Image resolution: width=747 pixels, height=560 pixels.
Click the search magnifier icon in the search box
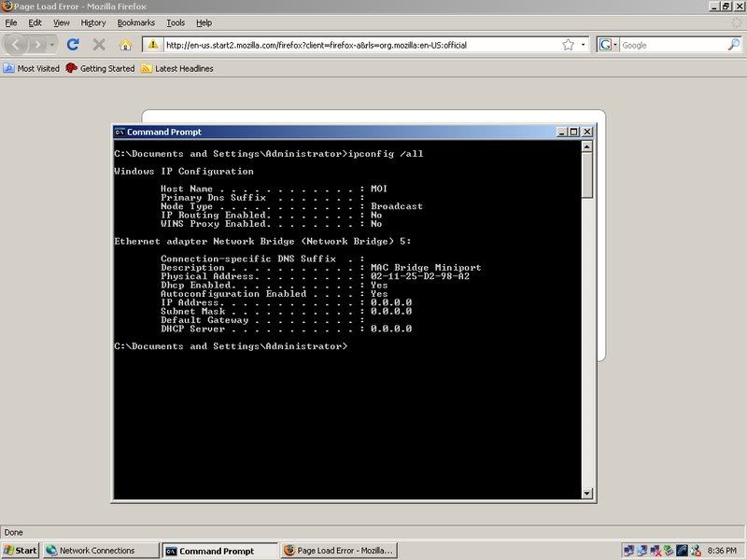[734, 44]
